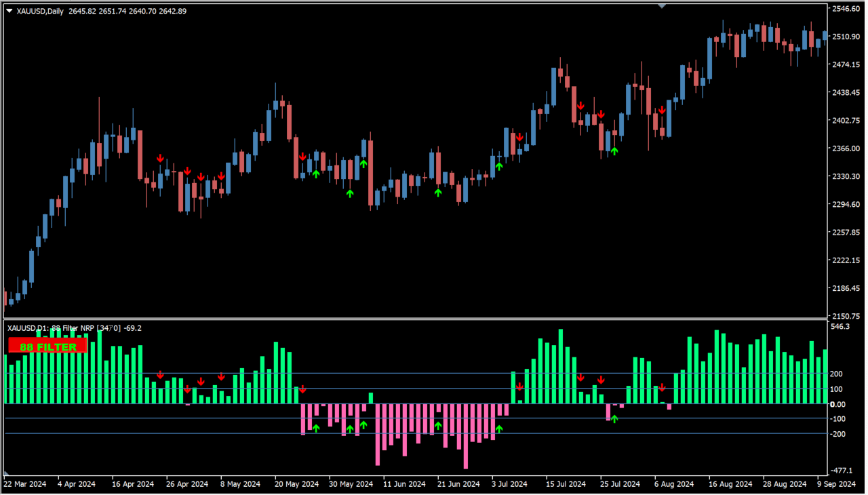868x495 pixels.
Task: Click the 25 Jul 2024 date label
Action: point(621,484)
